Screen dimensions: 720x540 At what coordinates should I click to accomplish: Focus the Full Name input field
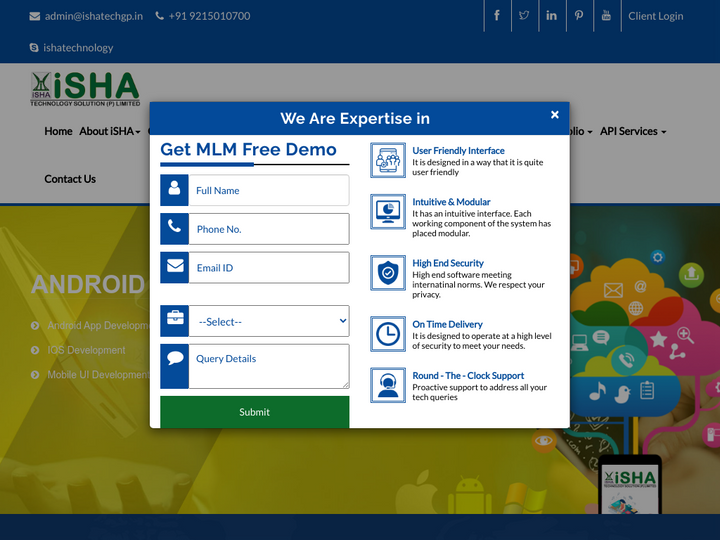click(x=268, y=190)
